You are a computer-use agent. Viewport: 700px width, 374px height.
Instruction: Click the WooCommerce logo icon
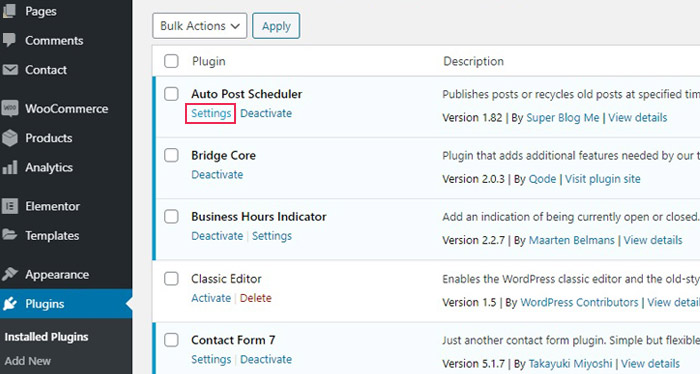pos(9,108)
